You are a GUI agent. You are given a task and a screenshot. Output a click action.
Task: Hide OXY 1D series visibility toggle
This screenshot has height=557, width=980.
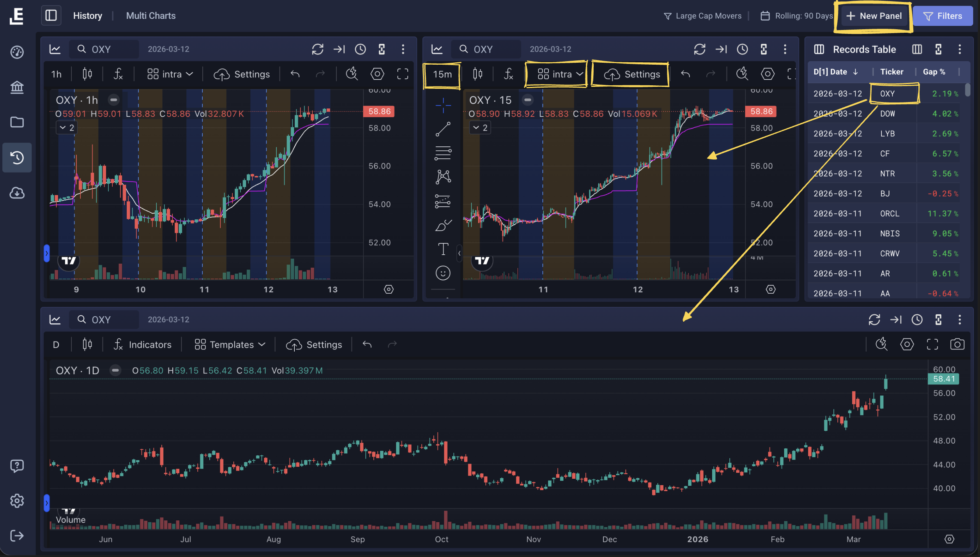pyautogui.click(x=115, y=370)
